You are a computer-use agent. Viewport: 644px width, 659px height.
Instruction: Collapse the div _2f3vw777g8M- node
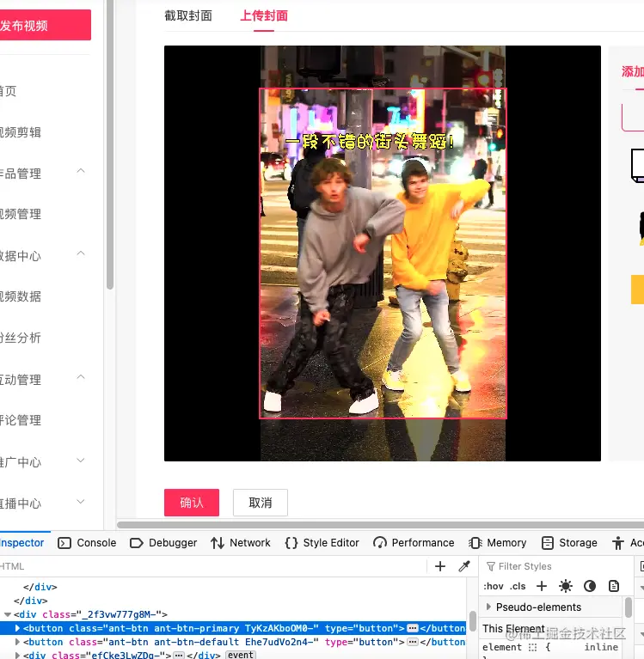click(8, 614)
